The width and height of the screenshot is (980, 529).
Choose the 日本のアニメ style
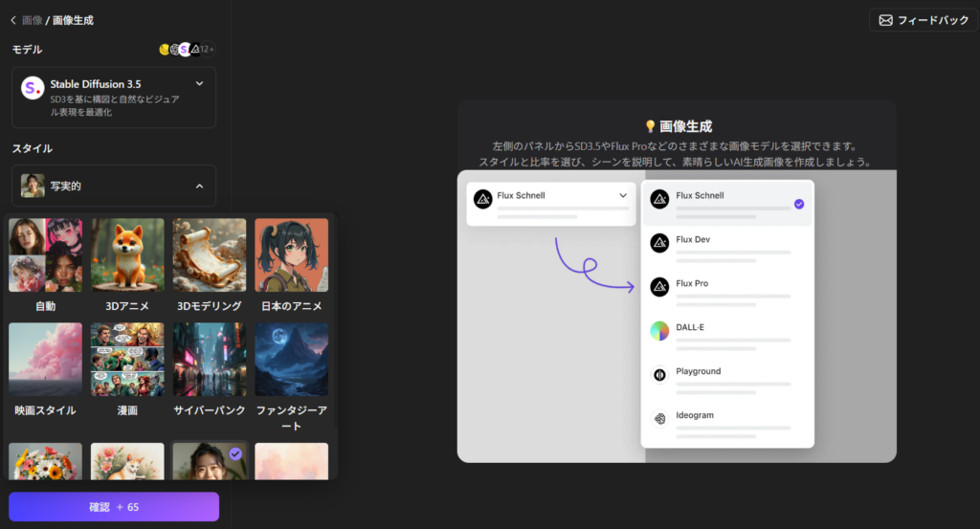292,255
